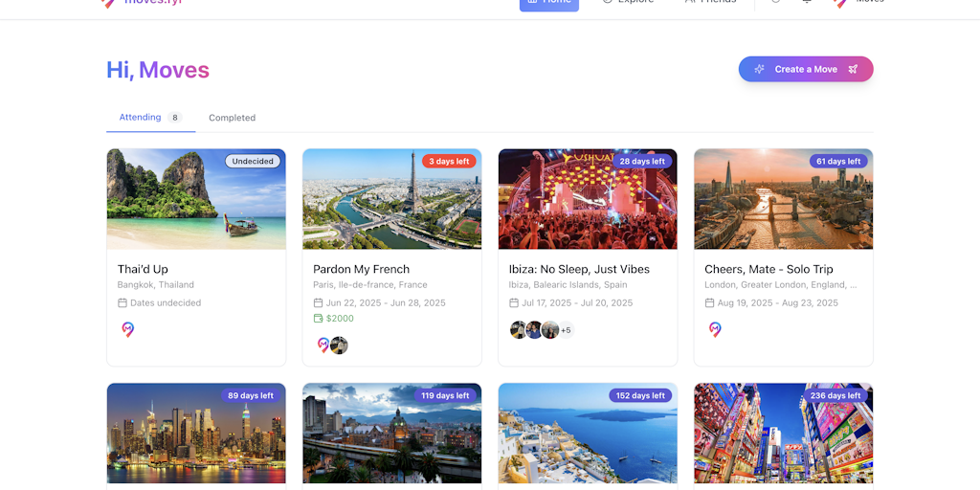980x490 pixels.
Task: Open Ibiza: No Sleep, Just Vibes title
Action: point(579,269)
